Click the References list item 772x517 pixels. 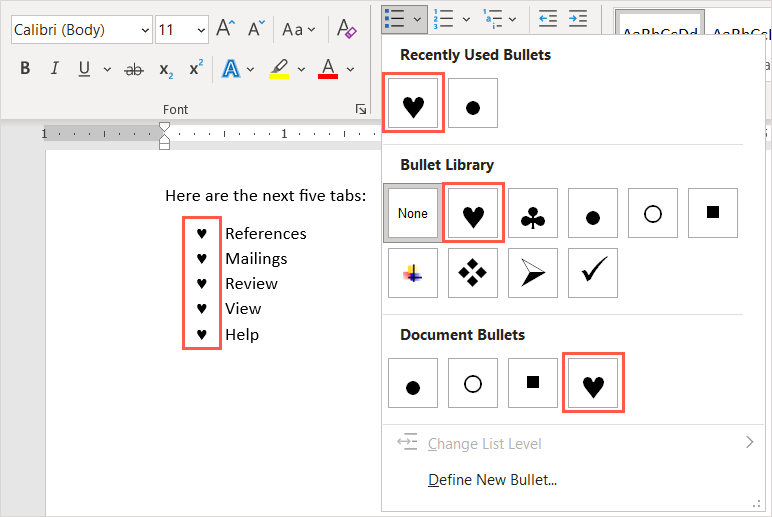[x=266, y=233]
